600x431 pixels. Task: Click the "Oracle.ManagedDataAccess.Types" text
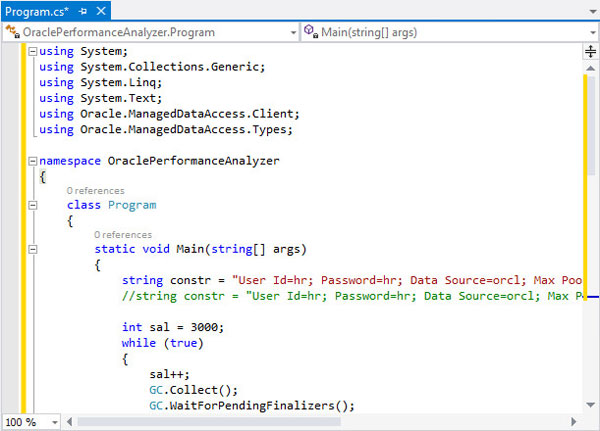(x=183, y=130)
